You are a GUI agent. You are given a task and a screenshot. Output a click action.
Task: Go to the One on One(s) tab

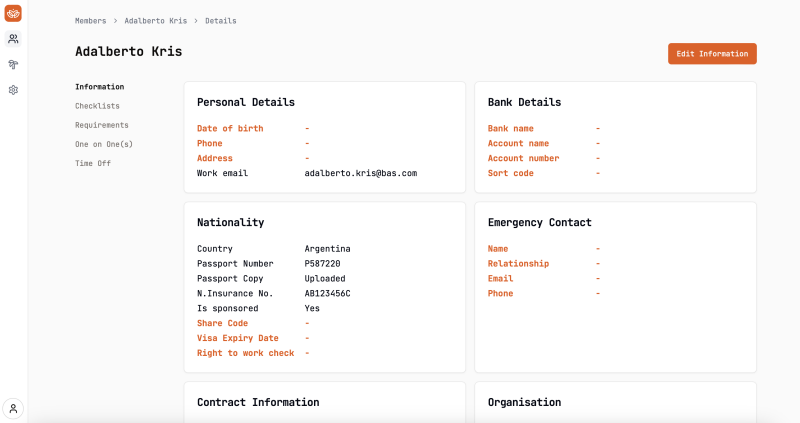pos(103,144)
